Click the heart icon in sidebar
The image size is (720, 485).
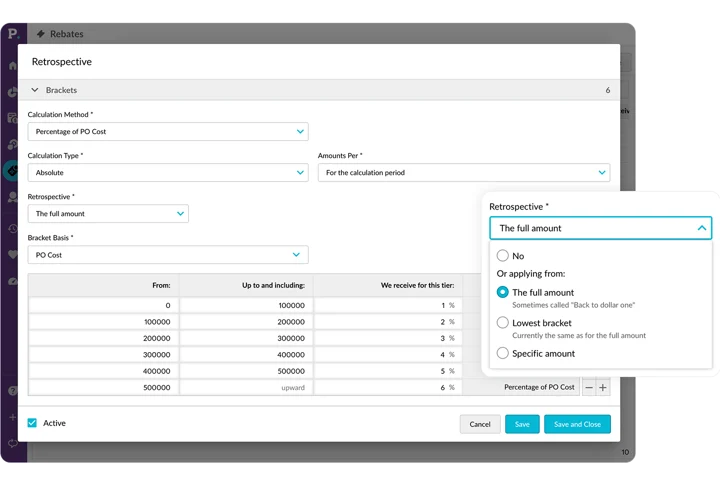click(x=12, y=254)
